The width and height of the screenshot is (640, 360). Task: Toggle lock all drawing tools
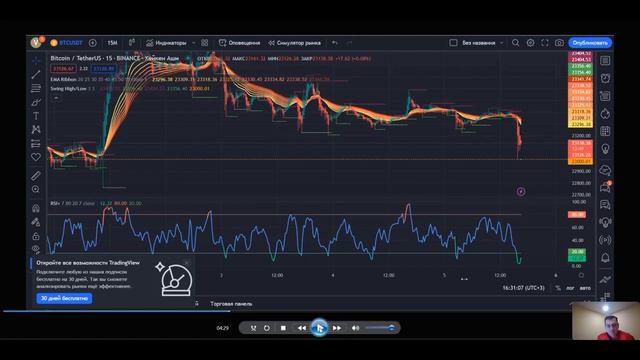tap(36, 236)
